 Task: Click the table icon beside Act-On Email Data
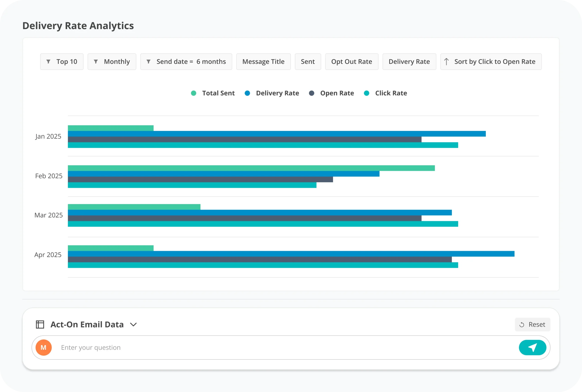40,324
